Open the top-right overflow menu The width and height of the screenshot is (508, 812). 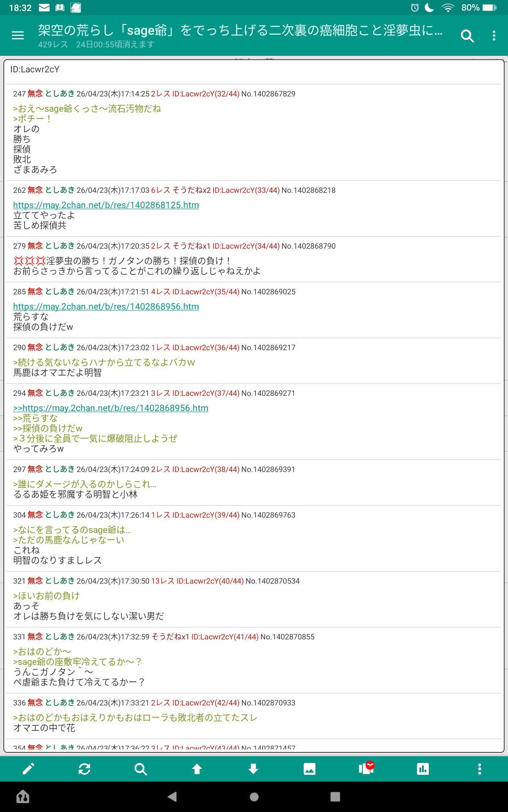click(x=494, y=36)
